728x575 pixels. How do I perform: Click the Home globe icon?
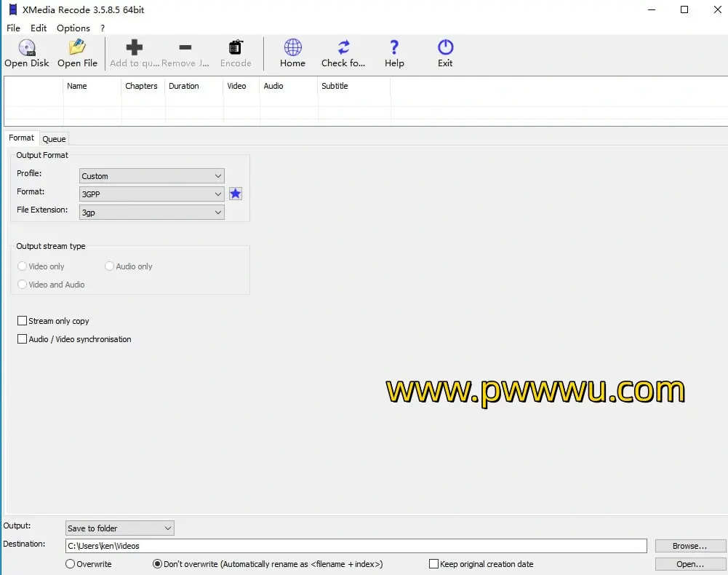coord(292,48)
